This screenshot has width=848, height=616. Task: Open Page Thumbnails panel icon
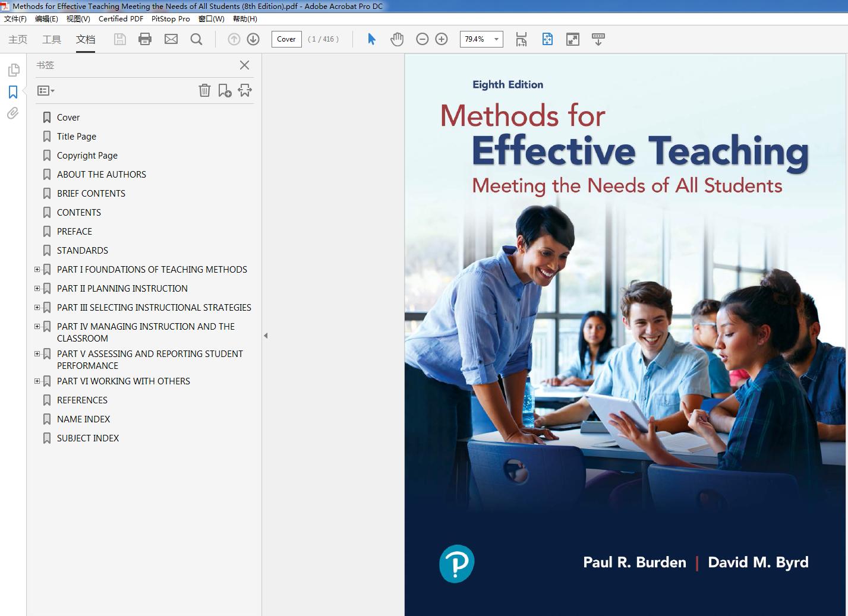[13, 70]
